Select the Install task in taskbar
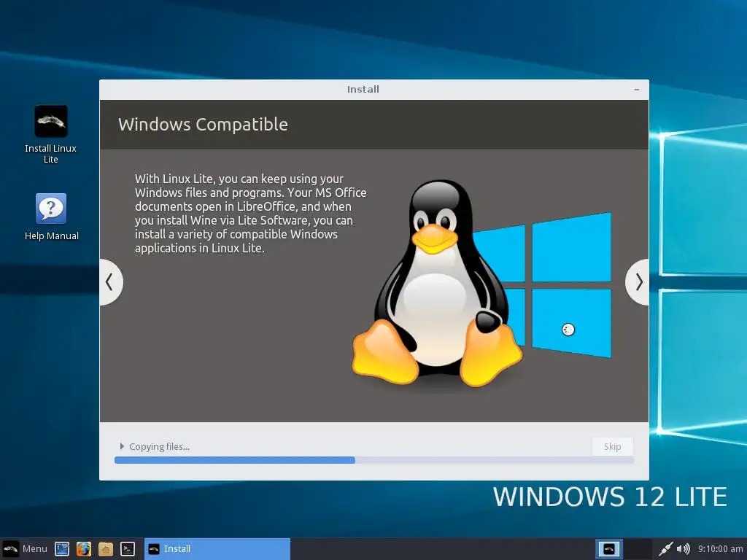The width and height of the screenshot is (747, 560). 217,548
